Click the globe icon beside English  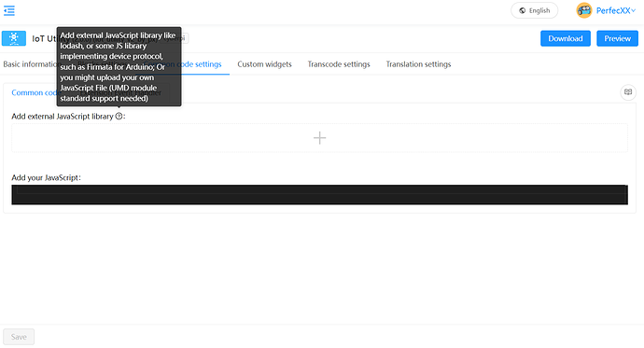point(522,10)
